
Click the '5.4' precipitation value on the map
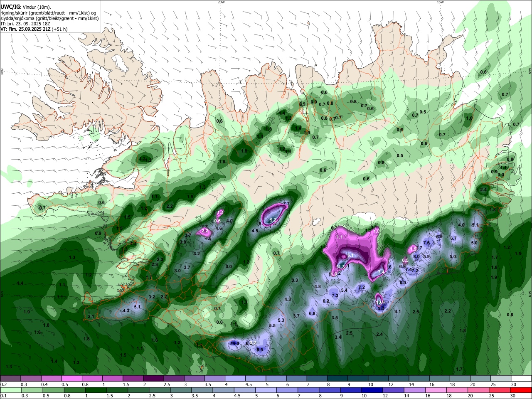pyautogui.click(x=344, y=290)
